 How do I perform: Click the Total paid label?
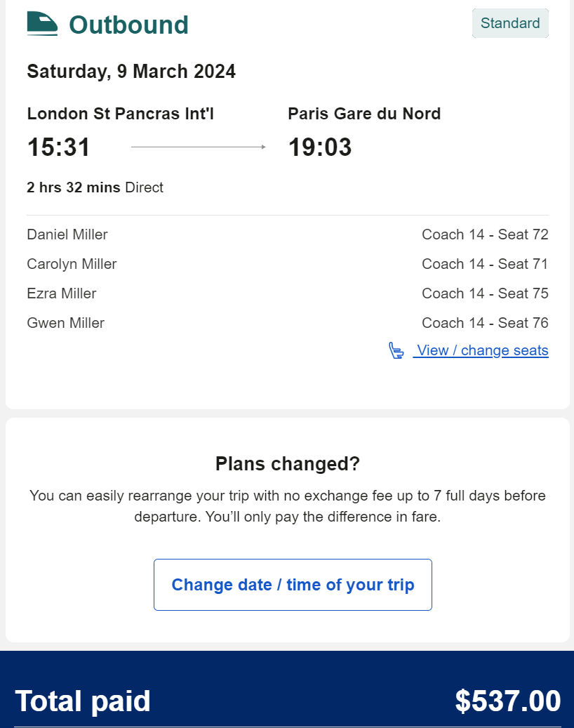pos(83,701)
